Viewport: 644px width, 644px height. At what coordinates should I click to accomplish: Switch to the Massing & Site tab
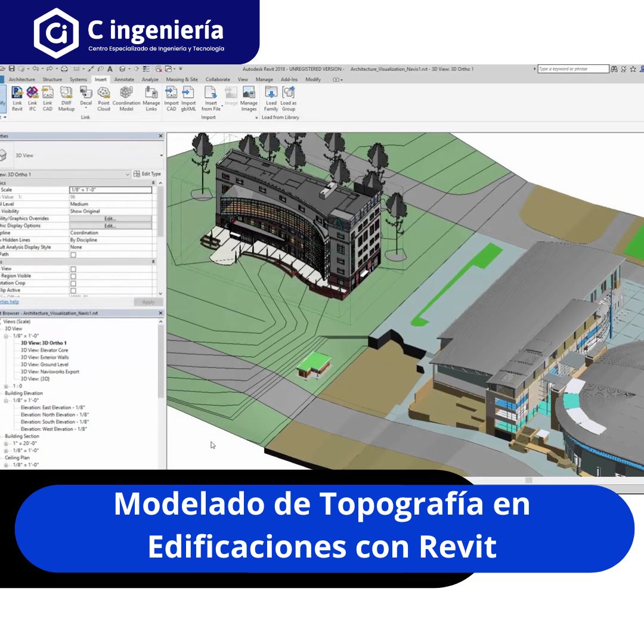[x=182, y=79]
